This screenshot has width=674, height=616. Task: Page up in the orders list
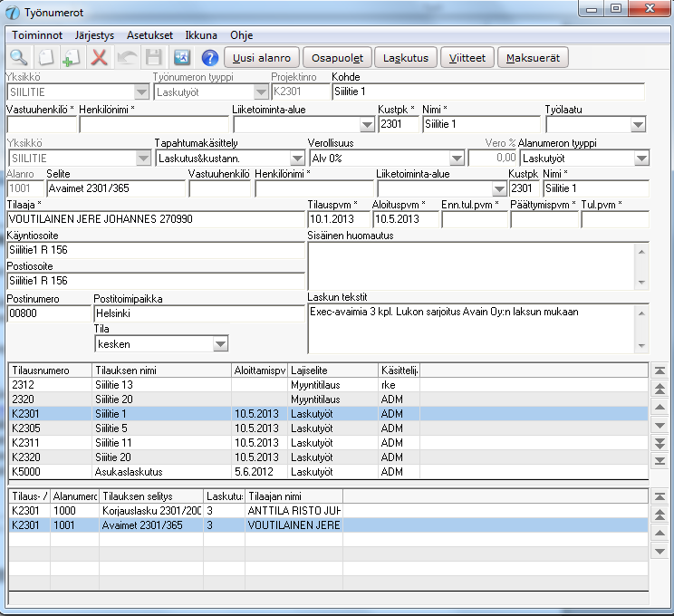[660, 389]
